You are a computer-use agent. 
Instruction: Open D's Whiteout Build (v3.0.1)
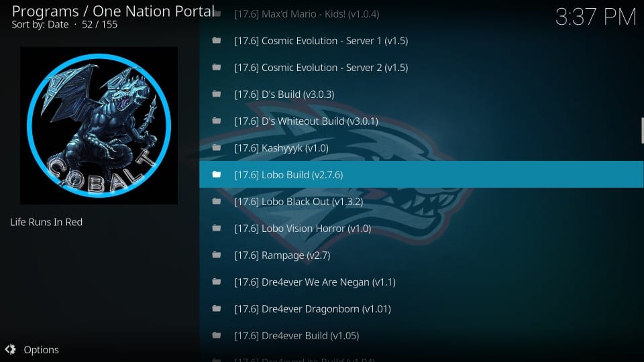[421, 121]
